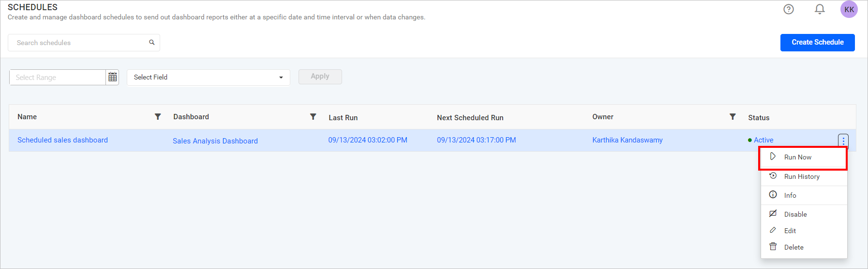This screenshot has width=868, height=269.
Task: Disable the schedule via the menu
Action: [795, 214]
